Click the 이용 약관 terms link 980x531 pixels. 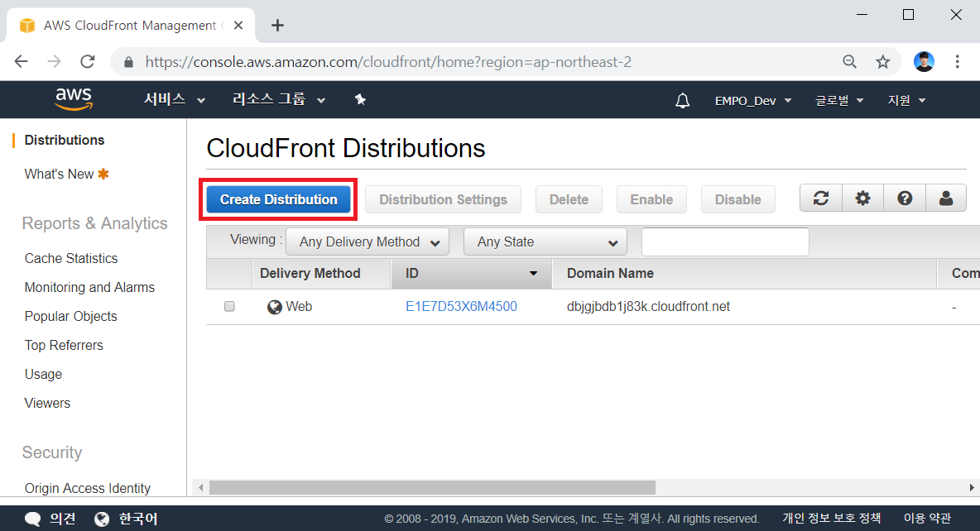(928, 518)
